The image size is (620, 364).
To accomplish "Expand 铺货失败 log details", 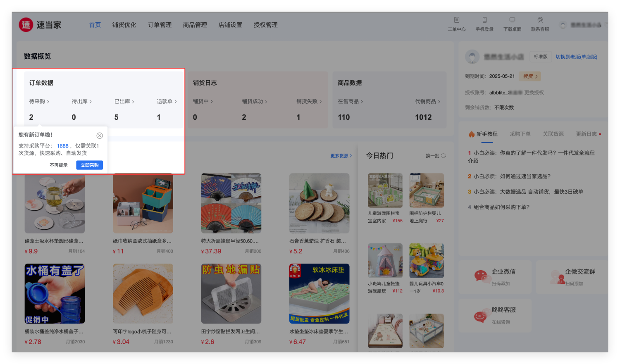I will click(x=320, y=102).
